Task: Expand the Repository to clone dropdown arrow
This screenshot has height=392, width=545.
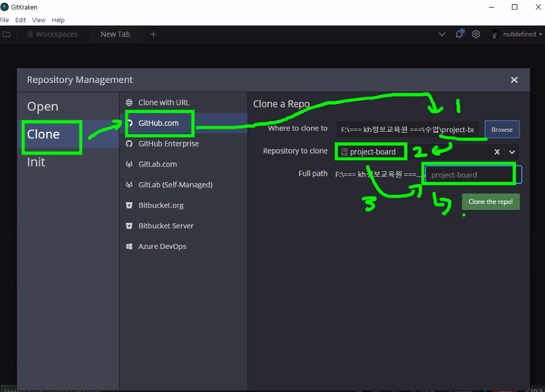Action: coord(512,152)
